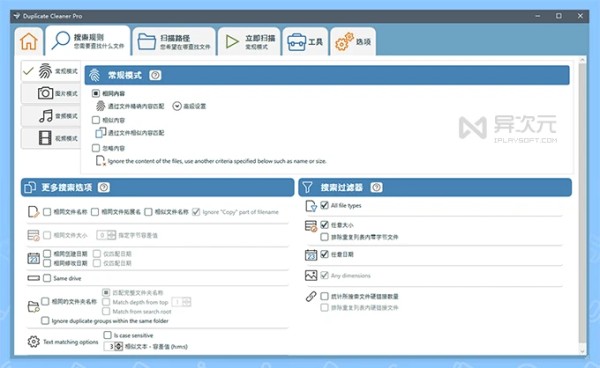The height and width of the screenshot is (368, 600).
Task: Tick exclude zero-byte files checkbox
Action: click(x=324, y=237)
